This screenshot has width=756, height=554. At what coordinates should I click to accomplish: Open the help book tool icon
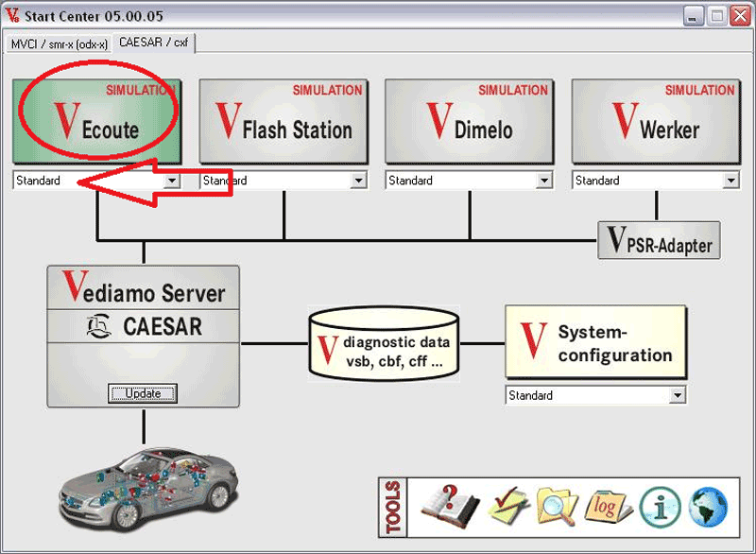pos(451,508)
